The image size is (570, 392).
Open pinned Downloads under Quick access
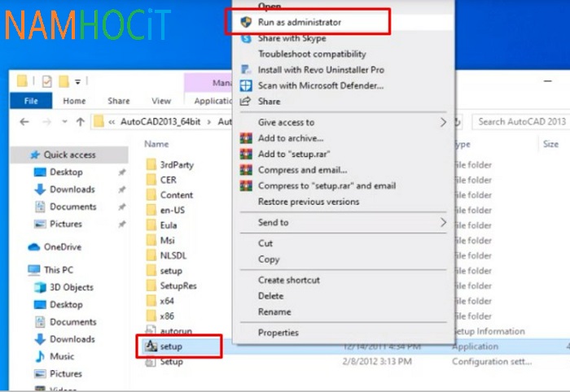click(x=72, y=189)
